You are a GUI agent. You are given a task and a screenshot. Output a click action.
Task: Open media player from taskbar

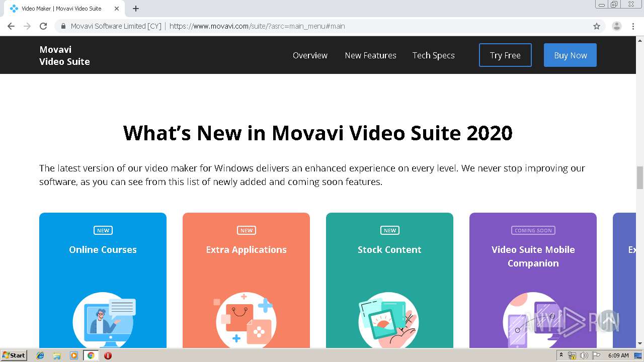73,355
